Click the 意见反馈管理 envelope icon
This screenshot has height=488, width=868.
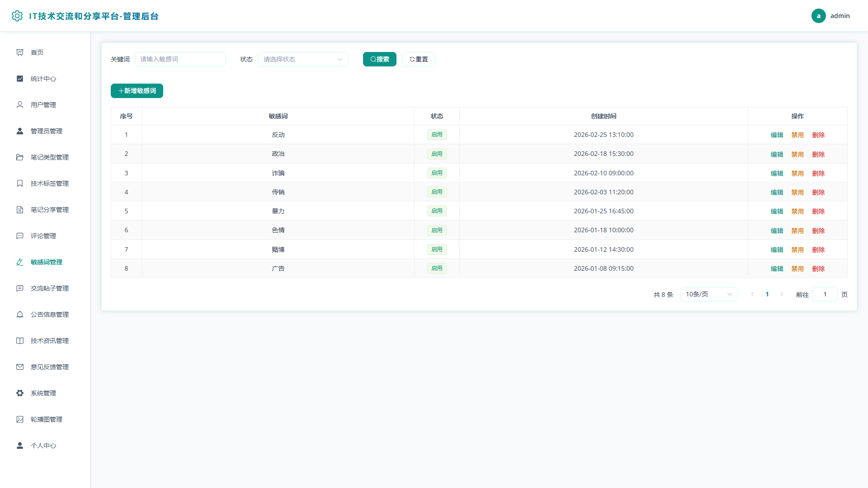pyautogui.click(x=20, y=367)
